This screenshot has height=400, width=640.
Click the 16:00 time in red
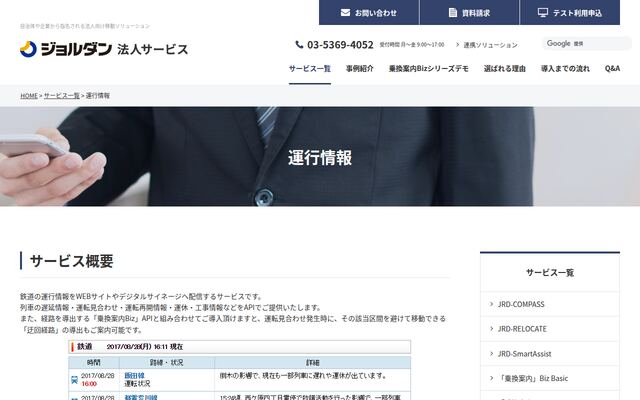(89, 384)
